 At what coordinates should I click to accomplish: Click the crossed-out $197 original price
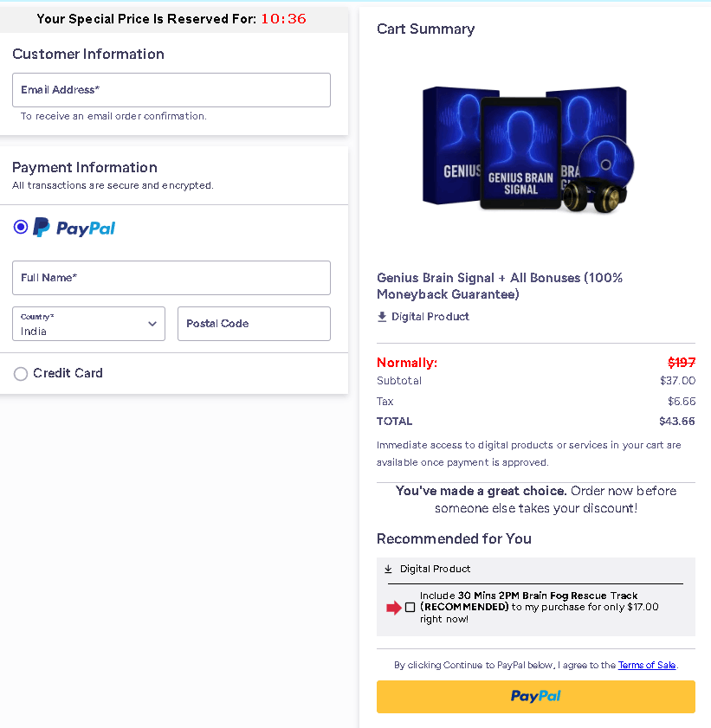pyautogui.click(x=682, y=363)
